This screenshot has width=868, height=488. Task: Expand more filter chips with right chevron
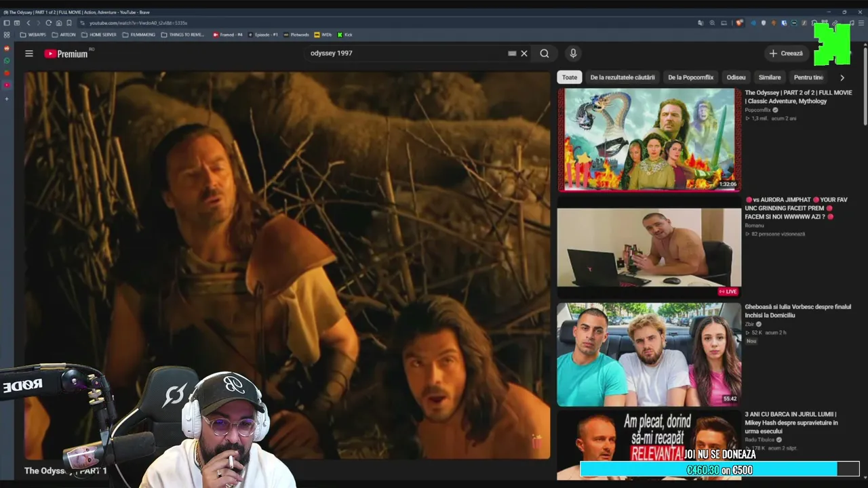(x=842, y=77)
